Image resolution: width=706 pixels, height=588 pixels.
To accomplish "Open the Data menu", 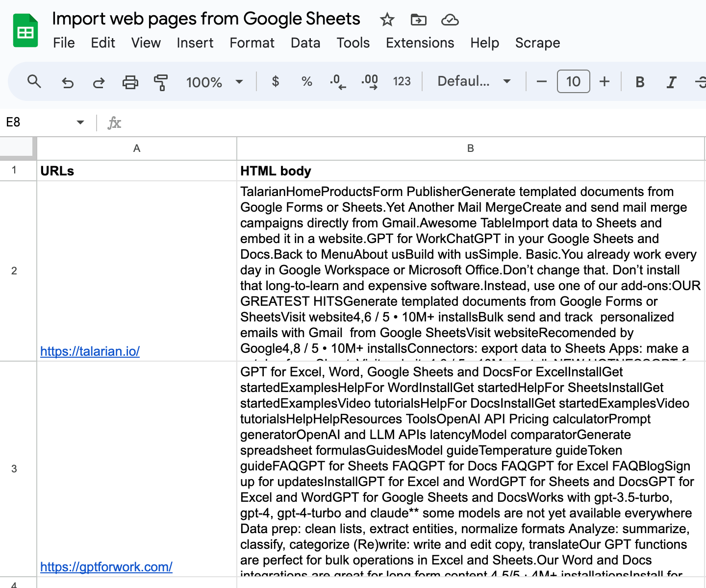I will 305,43.
